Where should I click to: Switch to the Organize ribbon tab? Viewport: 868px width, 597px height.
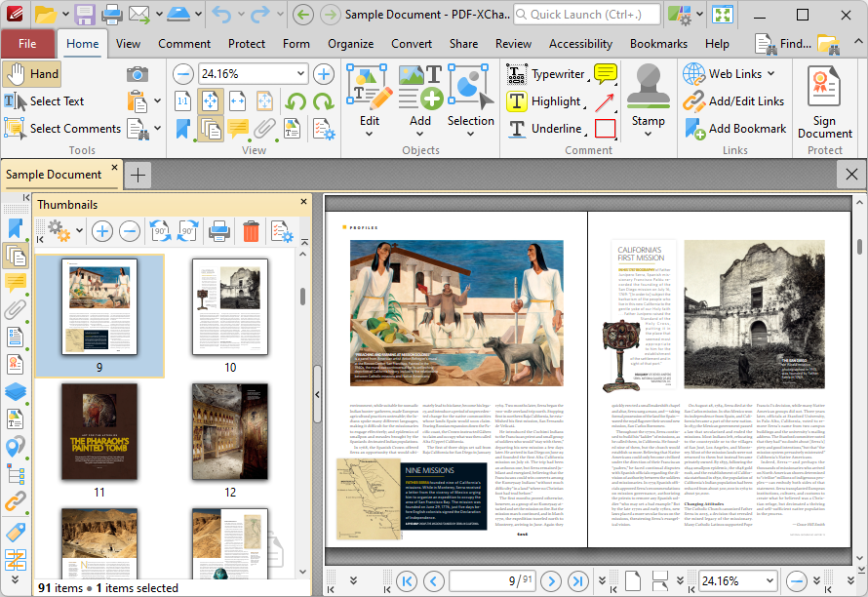pyautogui.click(x=350, y=44)
